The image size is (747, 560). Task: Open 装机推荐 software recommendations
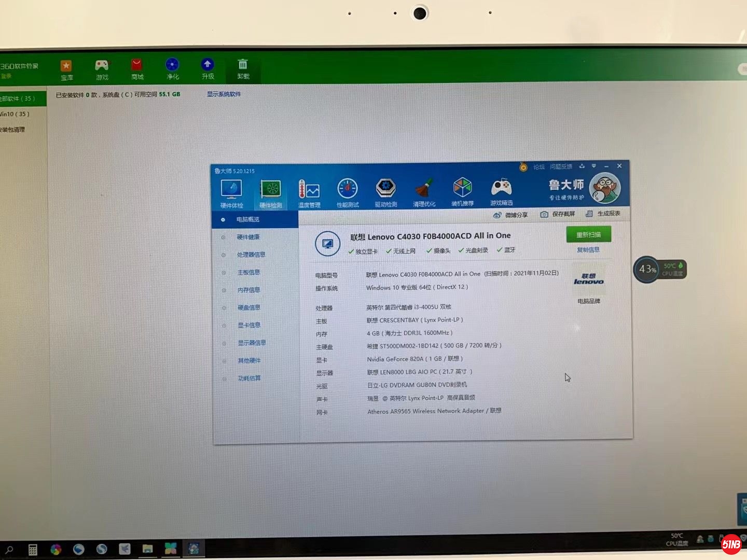coord(462,192)
